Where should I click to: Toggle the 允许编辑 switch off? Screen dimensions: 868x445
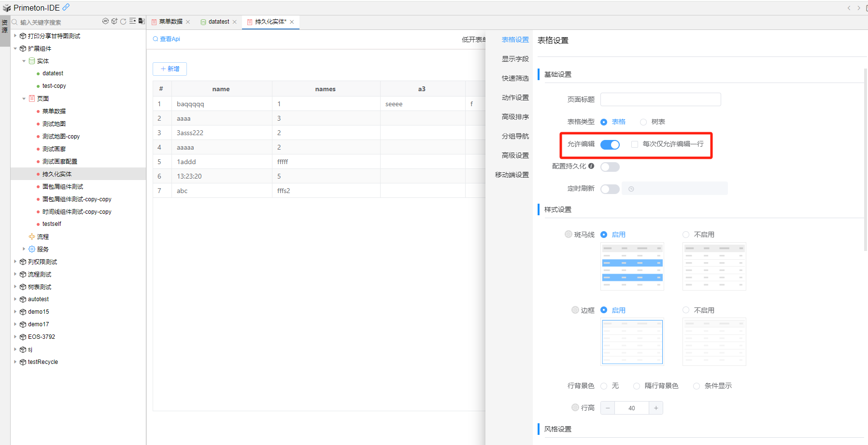[610, 144]
